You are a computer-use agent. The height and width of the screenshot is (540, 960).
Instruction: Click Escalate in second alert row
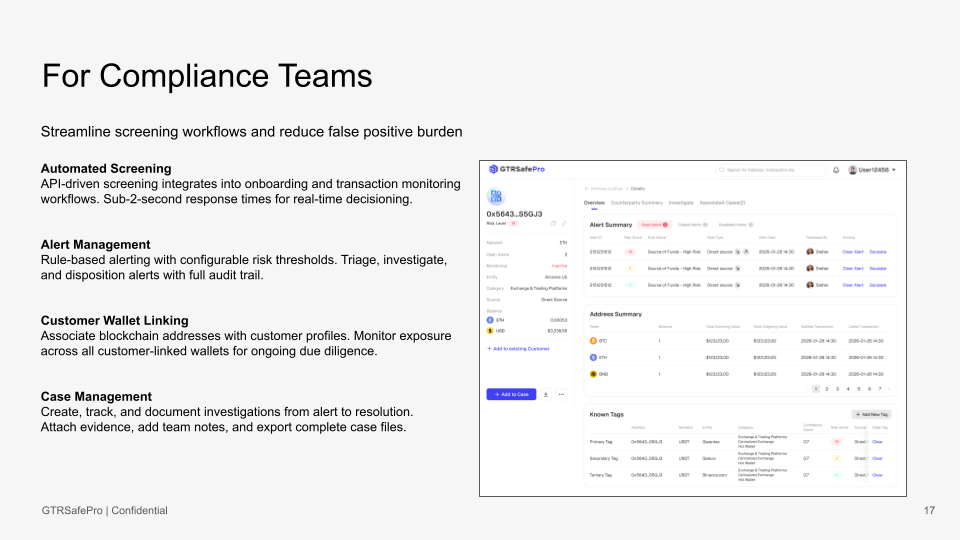click(x=878, y=268)
